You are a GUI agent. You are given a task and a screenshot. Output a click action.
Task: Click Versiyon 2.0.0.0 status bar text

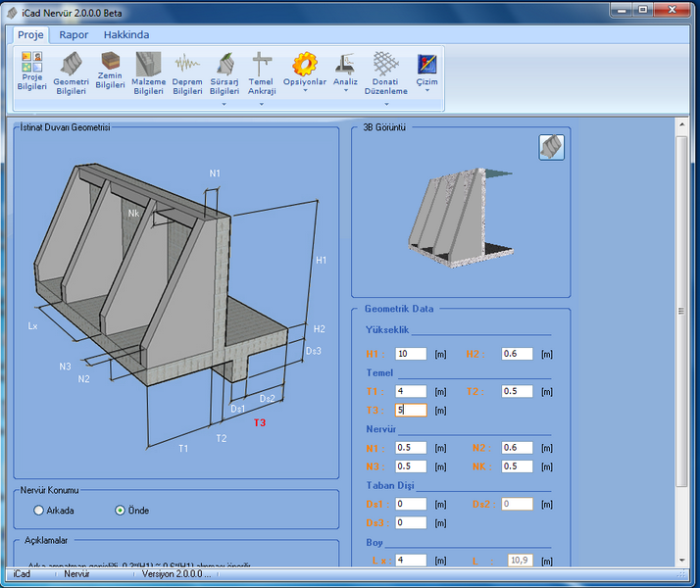pos(175,573)
